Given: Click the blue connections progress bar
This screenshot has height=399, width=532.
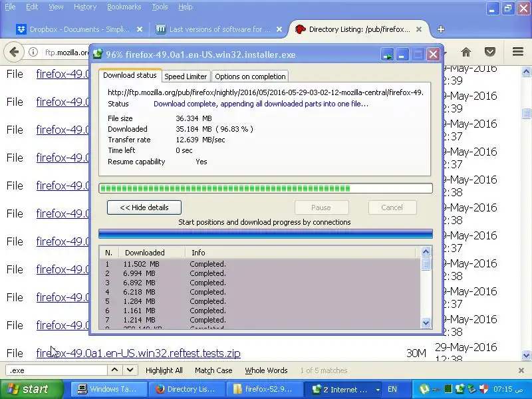Looking at the screenshot, I should 265,234.
